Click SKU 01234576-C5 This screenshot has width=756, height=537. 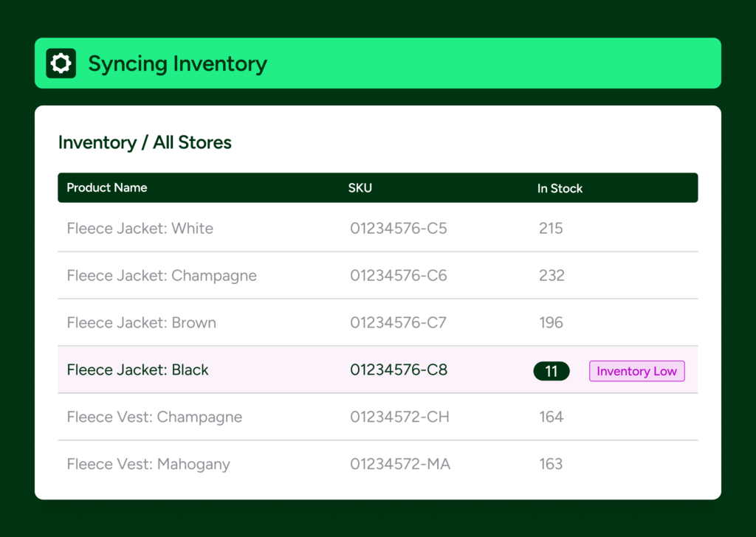[399, 229]
